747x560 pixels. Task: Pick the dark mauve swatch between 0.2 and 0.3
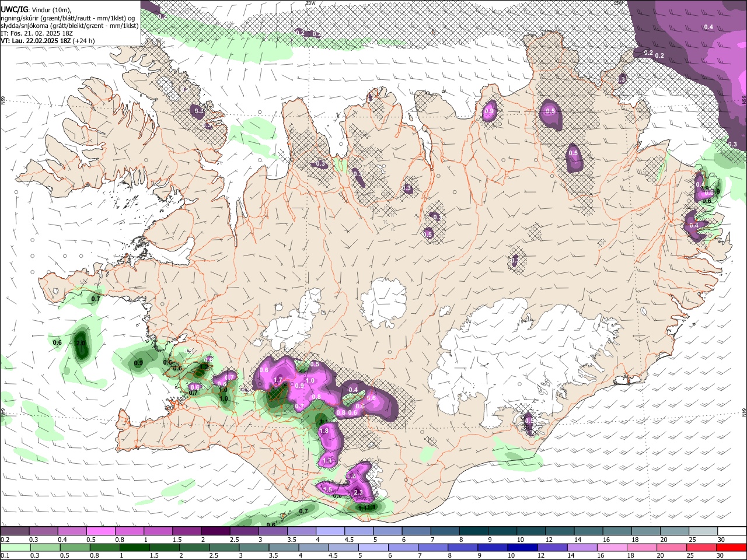point(15,531)
